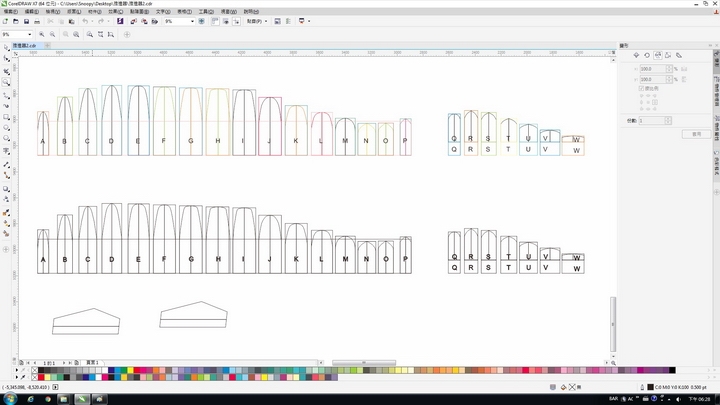Click the Zoom to Page icon

90,34
